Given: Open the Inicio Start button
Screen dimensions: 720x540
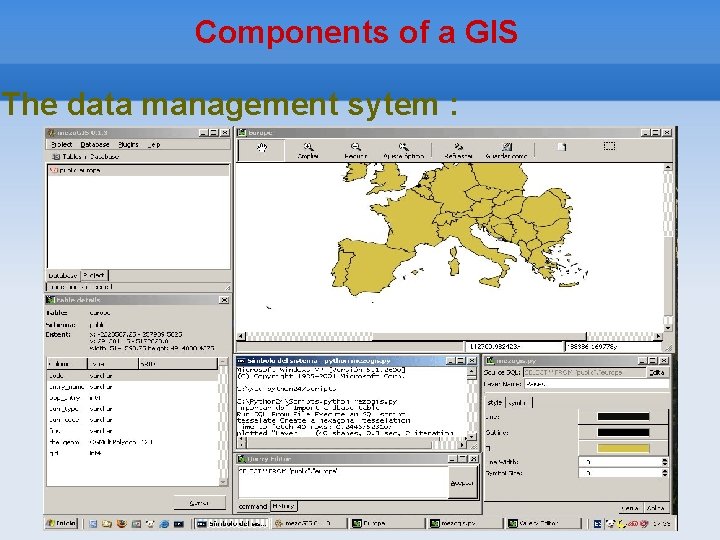Looking at the screenshot, I should click(x=62, y=523).
